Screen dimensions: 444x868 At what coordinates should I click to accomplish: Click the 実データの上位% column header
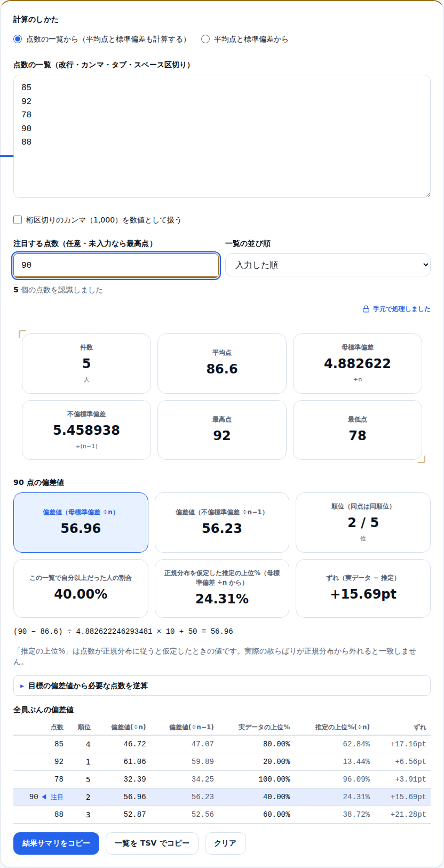coord(264,727)
